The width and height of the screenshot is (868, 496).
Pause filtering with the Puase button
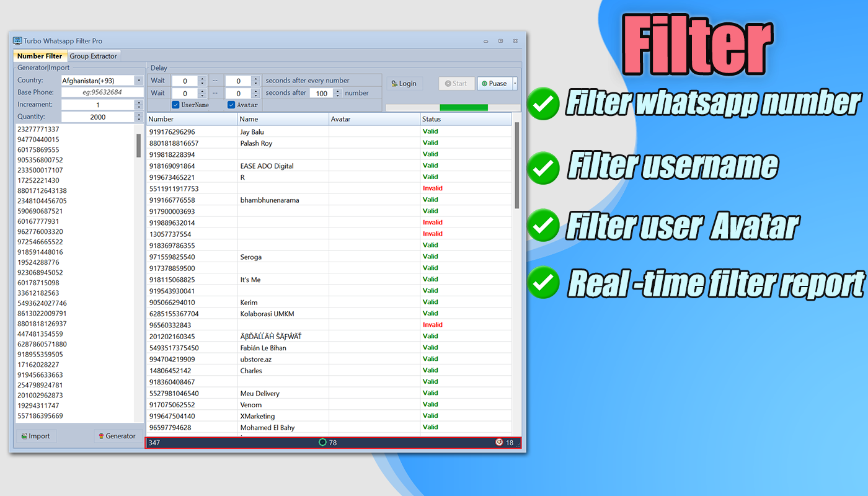pyautogui.click(x=494, y=84)
